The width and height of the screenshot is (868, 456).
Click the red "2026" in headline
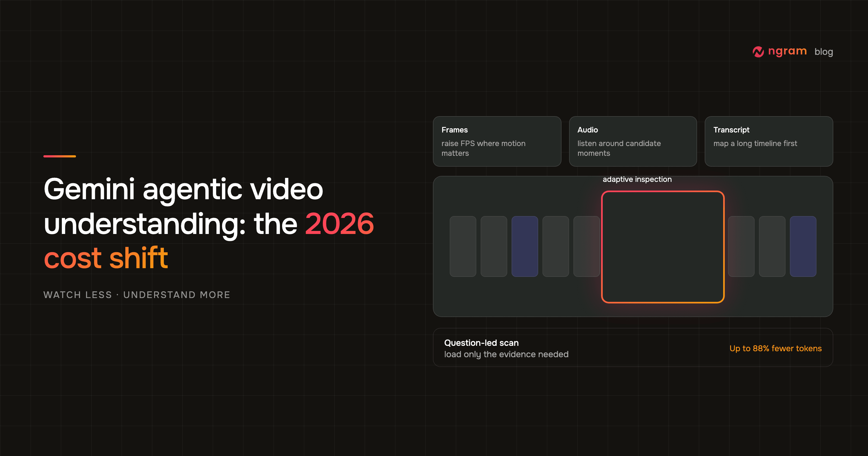click(340, 224)
